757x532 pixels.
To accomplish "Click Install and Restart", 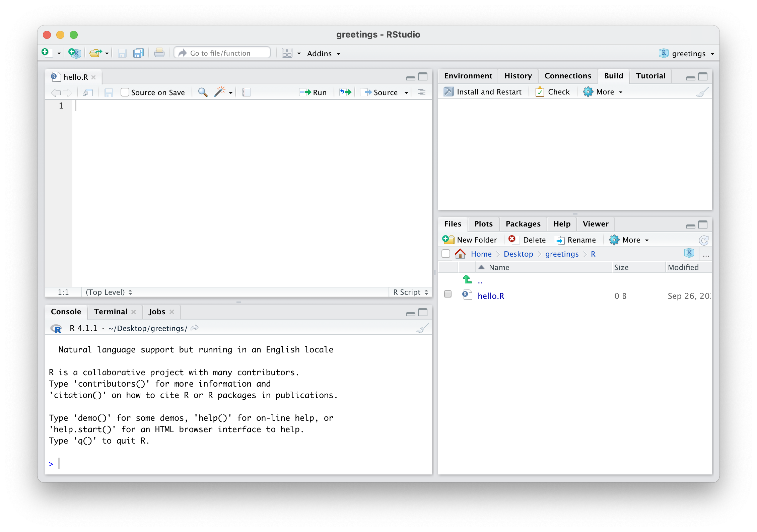I will [x=482, y=92].
